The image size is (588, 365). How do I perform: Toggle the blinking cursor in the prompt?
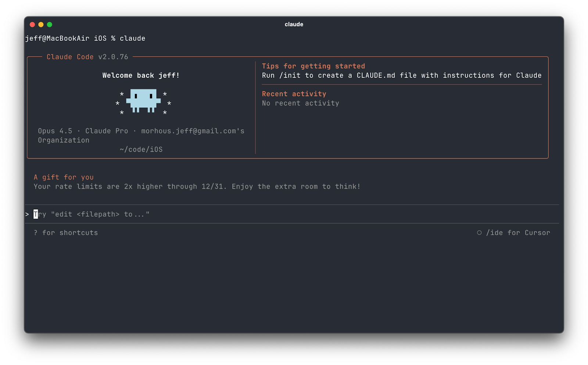[35, 214]
